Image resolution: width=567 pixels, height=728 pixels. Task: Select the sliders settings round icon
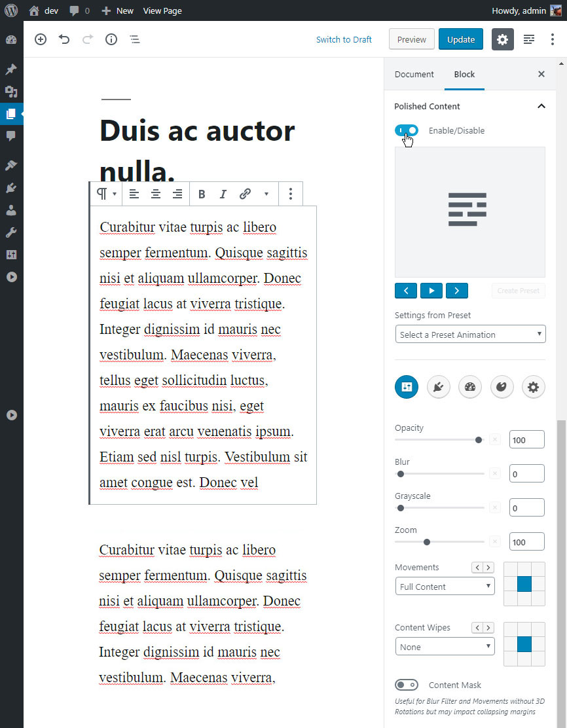407,387
